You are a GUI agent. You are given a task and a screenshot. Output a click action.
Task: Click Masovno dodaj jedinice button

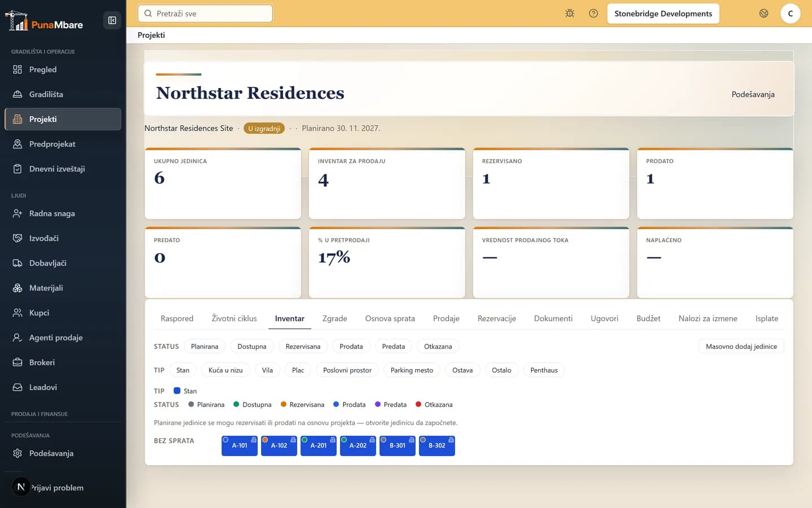[x=742, y=347]
